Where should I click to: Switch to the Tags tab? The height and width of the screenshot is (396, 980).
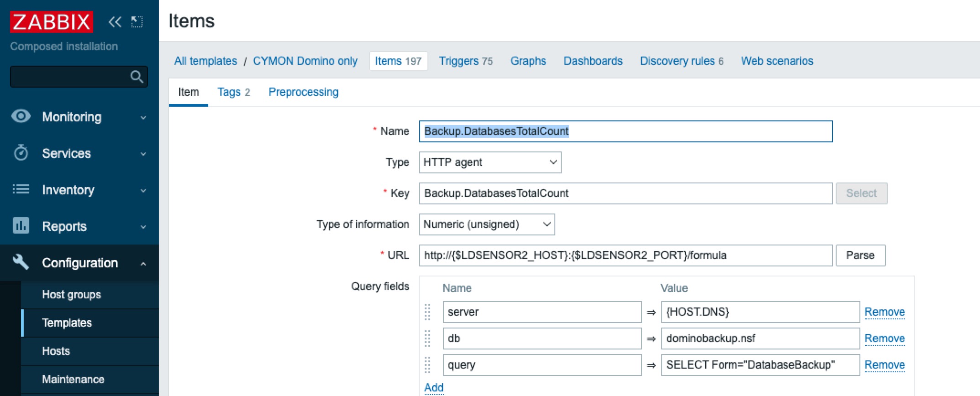[234, 92]
